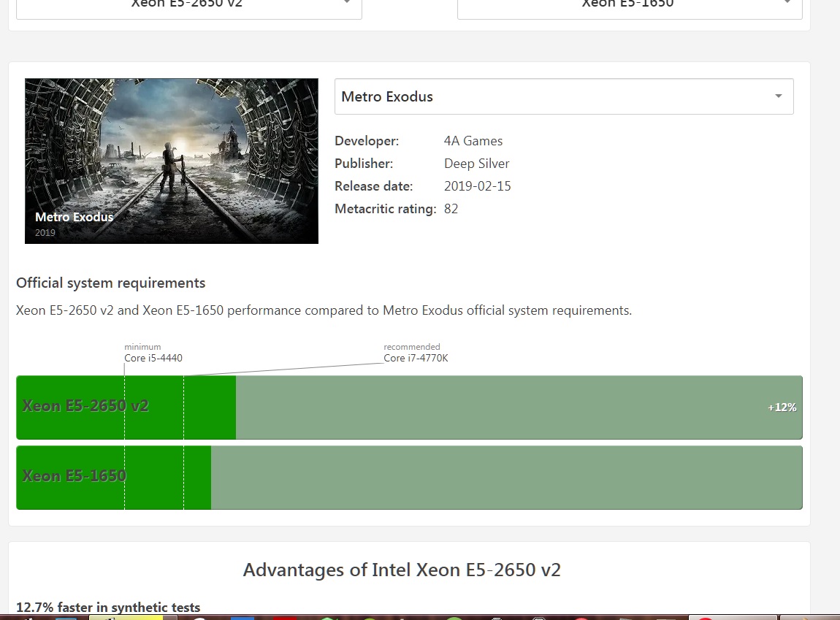840x620 pixels.
Task: Click the Deep Silver publisher value
Action: (476, 164)
